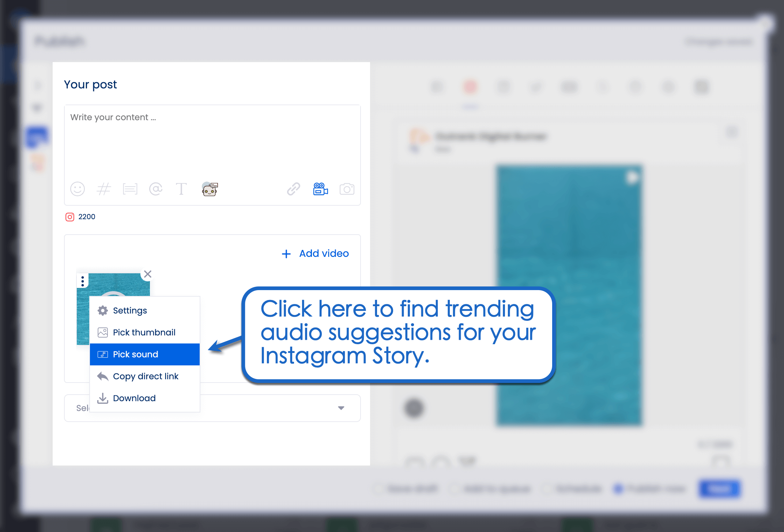784x532 pixels.
Task: Click the Add video button
Action: coord(315,253)
